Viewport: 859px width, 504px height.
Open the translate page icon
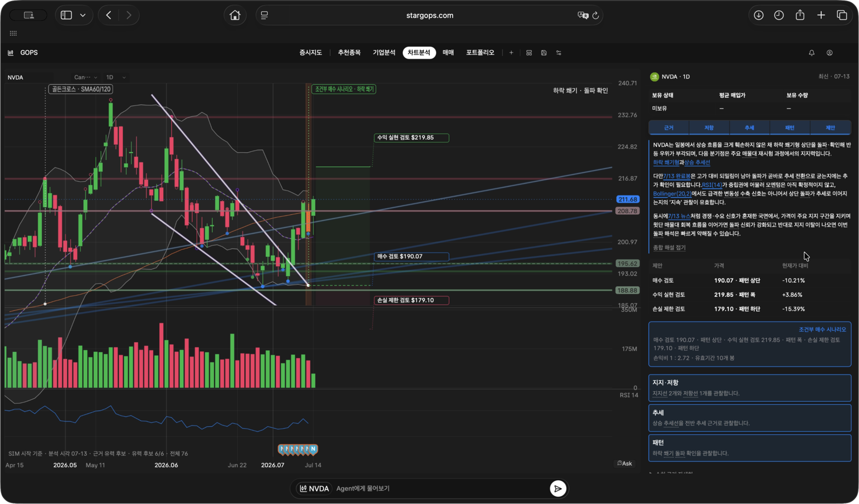583,15
